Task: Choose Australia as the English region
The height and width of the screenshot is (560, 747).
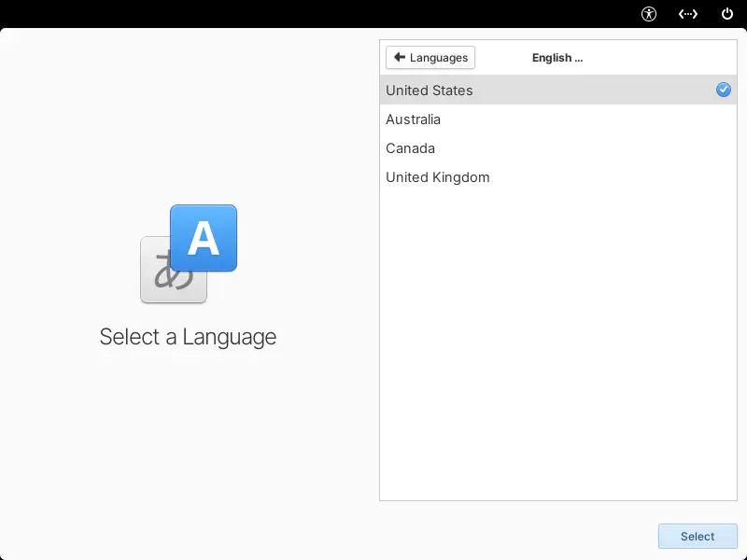Action: pos(413,119)
